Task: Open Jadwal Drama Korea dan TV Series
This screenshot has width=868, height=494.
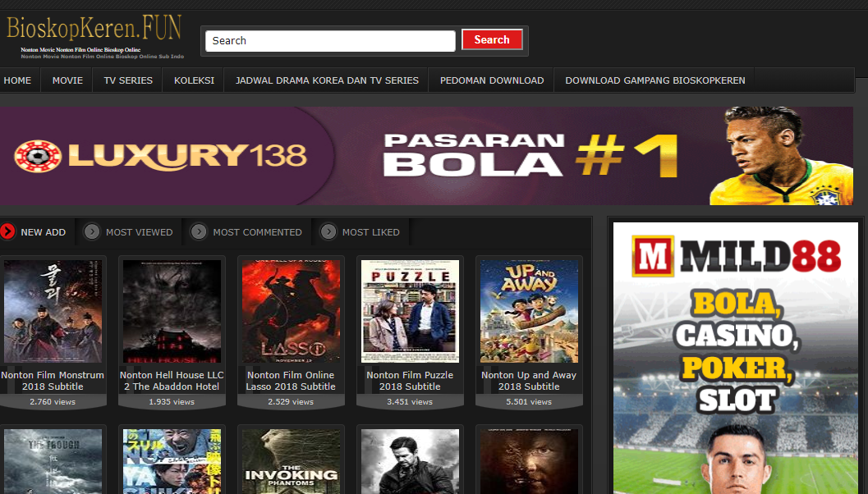Action: (x=327, y=80)
